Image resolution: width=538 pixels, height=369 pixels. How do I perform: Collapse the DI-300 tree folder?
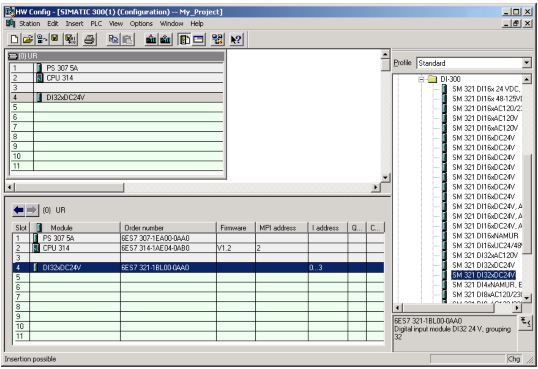(x=421, y=79)
